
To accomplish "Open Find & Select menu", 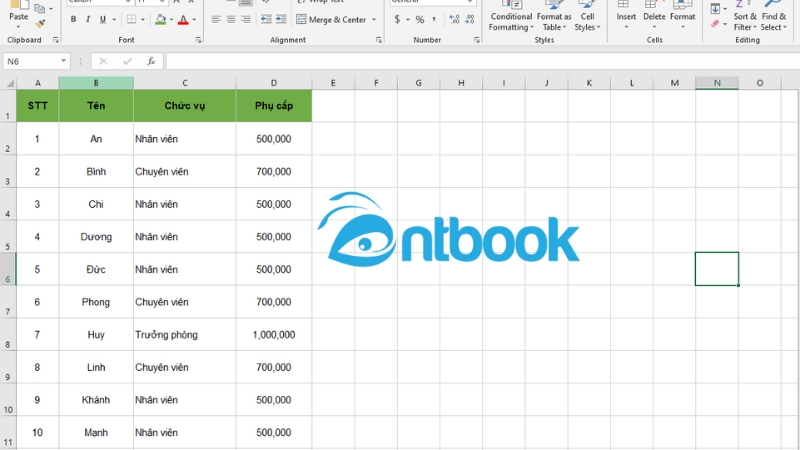I will click(773, 16).
